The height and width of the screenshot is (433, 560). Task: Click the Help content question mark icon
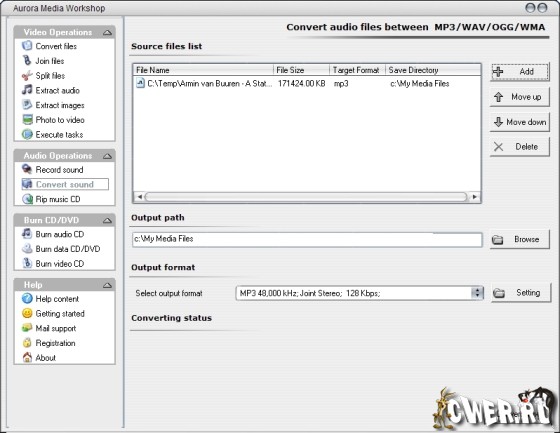[27, 298]
